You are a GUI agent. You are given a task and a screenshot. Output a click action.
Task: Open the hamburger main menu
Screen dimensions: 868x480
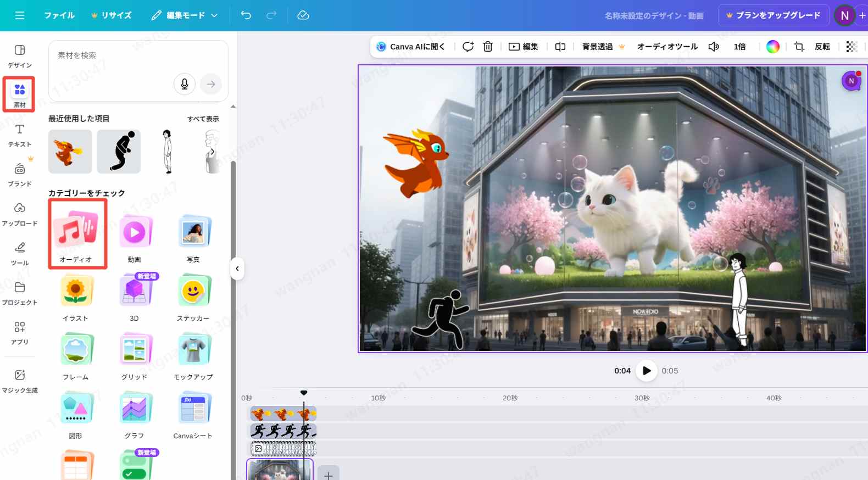pyautogui.click(x=20, y=15)
